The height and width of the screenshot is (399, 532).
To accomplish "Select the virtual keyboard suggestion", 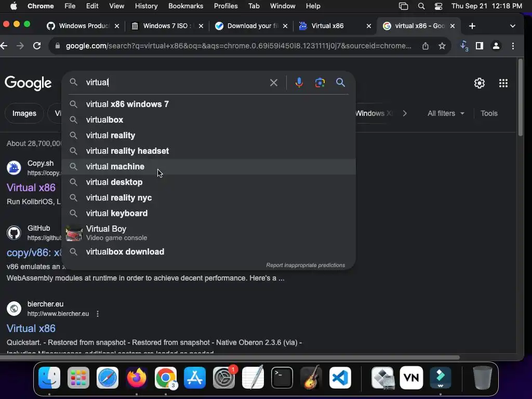I will [x=209, y=214].
